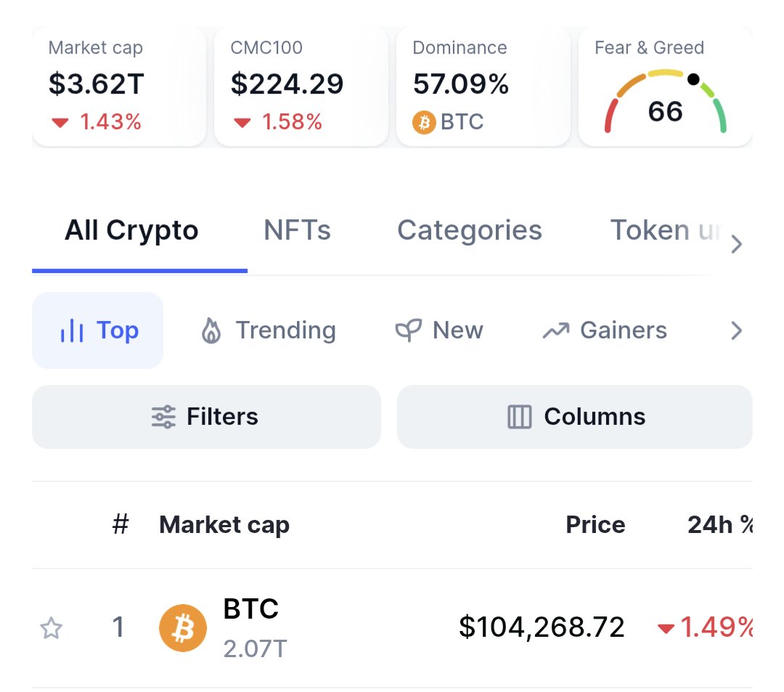Sort table by Market cap header
Viewport: 784px width, 692px height.
coord(224,525)
